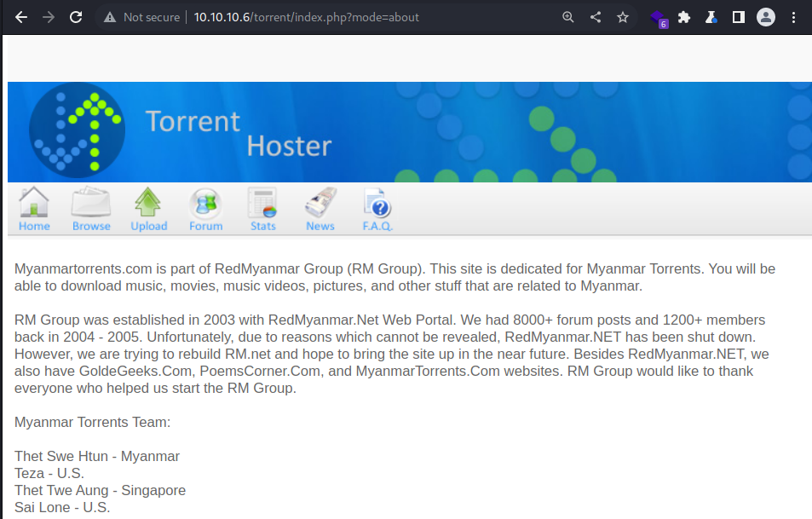Open the News newspaper icon

point(320,203)
